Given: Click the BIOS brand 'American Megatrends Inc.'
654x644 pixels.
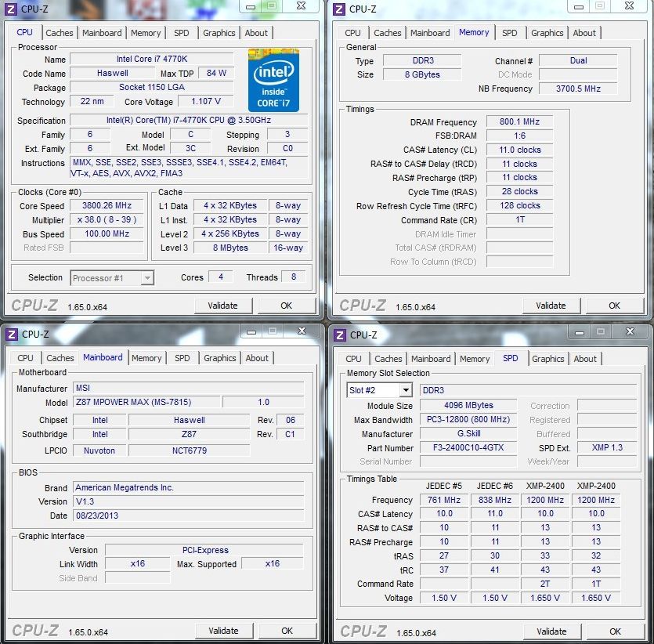Looking at the screenshot, I should (x=189, y=487).
